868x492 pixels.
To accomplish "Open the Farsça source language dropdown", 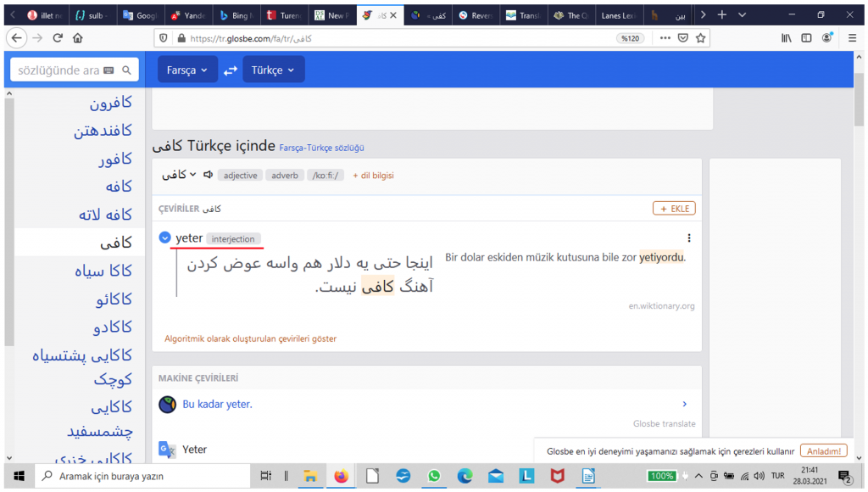I will coord(186,70).
